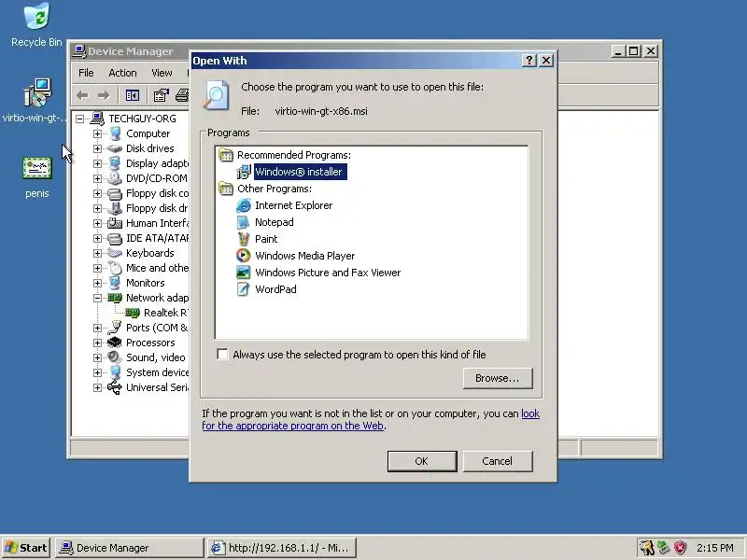Image resolution: width=747 pixels, height=560 pixels.
Task: Expand the DVD/CD-ROM drives node
Action: 97,178
